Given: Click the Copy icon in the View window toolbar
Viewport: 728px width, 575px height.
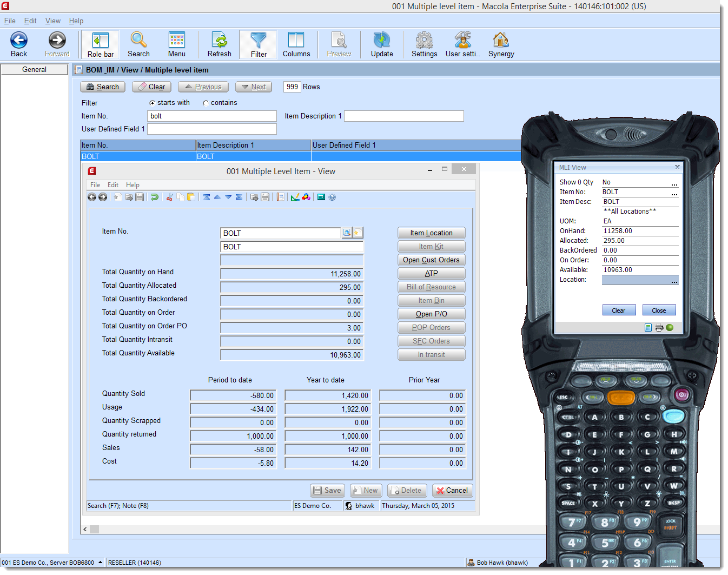Looking at the screenshot, I should coord(181,197).
